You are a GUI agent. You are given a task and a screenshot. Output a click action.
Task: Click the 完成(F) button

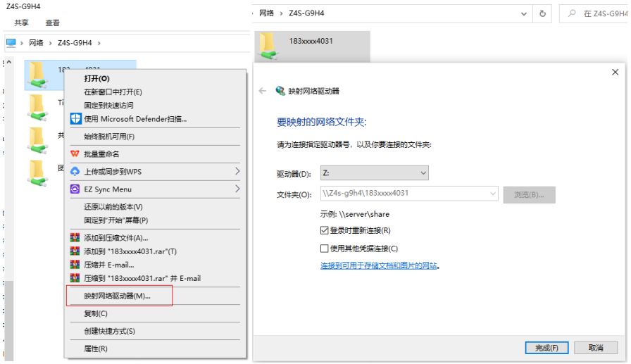(x=546, y=348)
